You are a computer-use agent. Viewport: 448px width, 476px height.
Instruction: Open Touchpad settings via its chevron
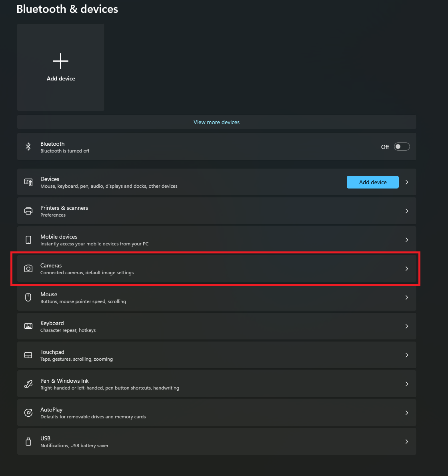pos(407,355)
